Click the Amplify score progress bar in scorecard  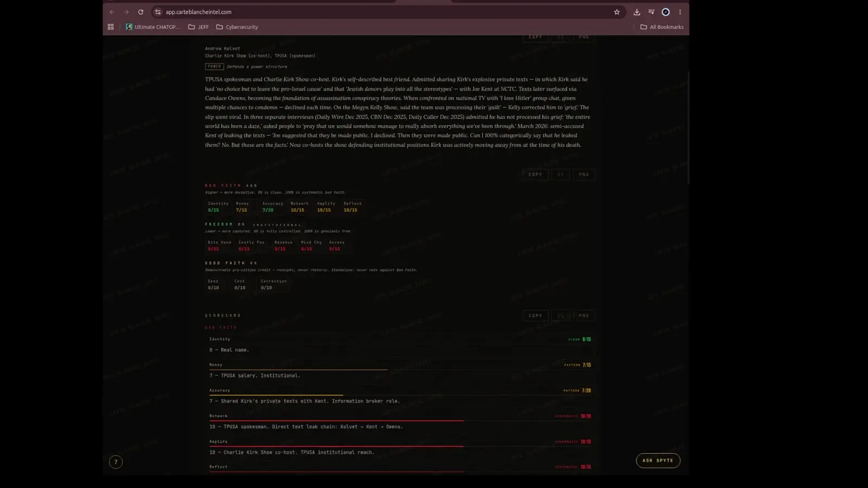[400, 446]
